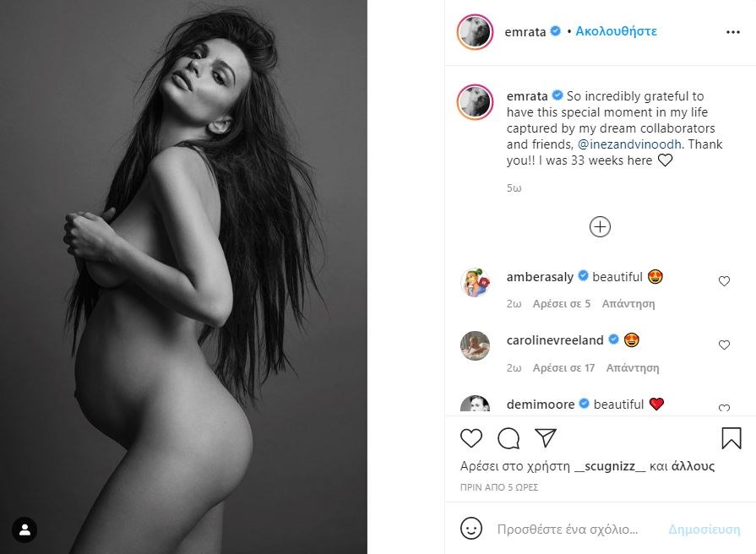Open the three-dot more options menu
The height and width of the screenshot is (554, 756).
pyautogui.click(x=733, y=32)
